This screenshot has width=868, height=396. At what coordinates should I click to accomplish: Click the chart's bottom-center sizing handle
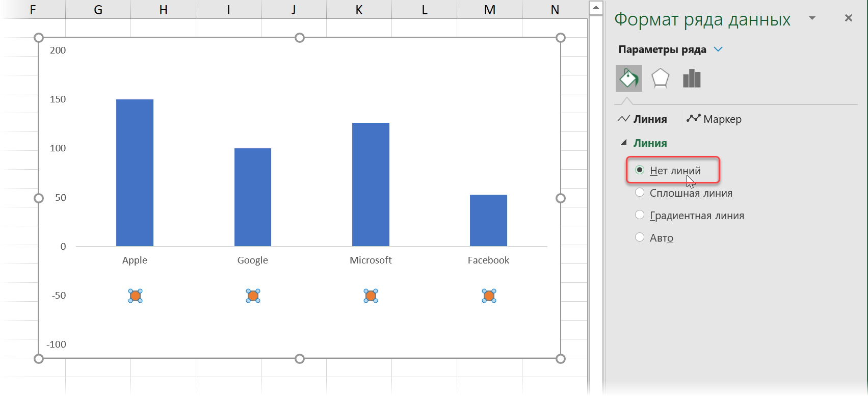click(300, 359)
